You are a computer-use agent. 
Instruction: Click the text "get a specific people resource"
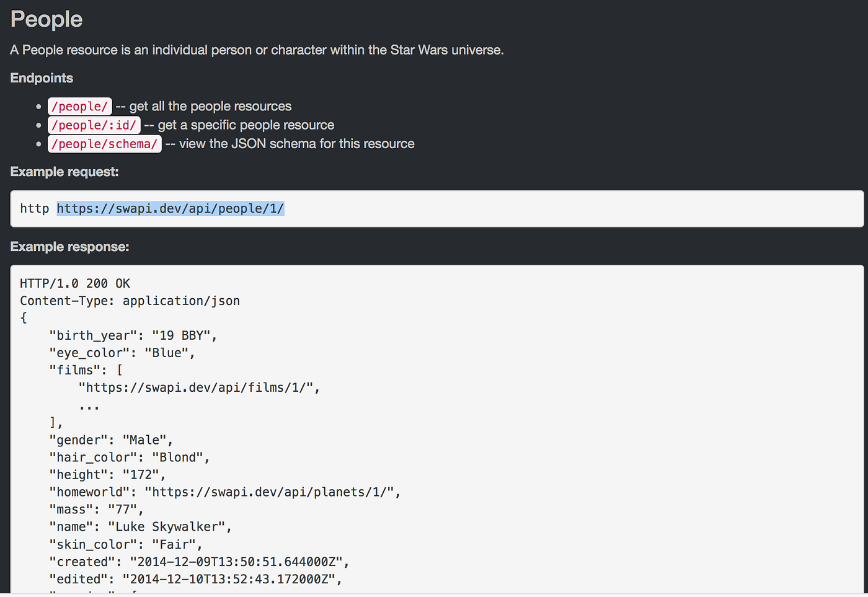tap(246, 125)
